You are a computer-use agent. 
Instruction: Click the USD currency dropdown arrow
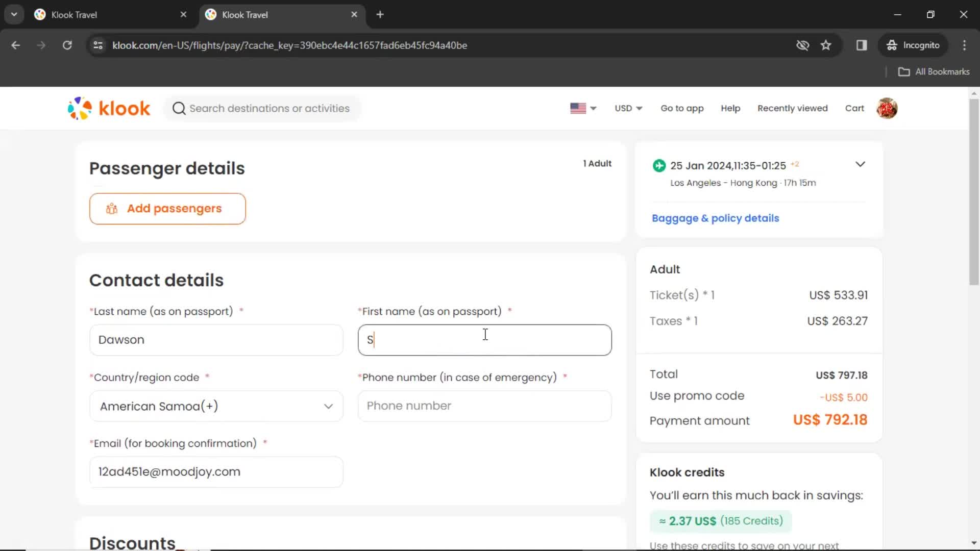point(639,108)
